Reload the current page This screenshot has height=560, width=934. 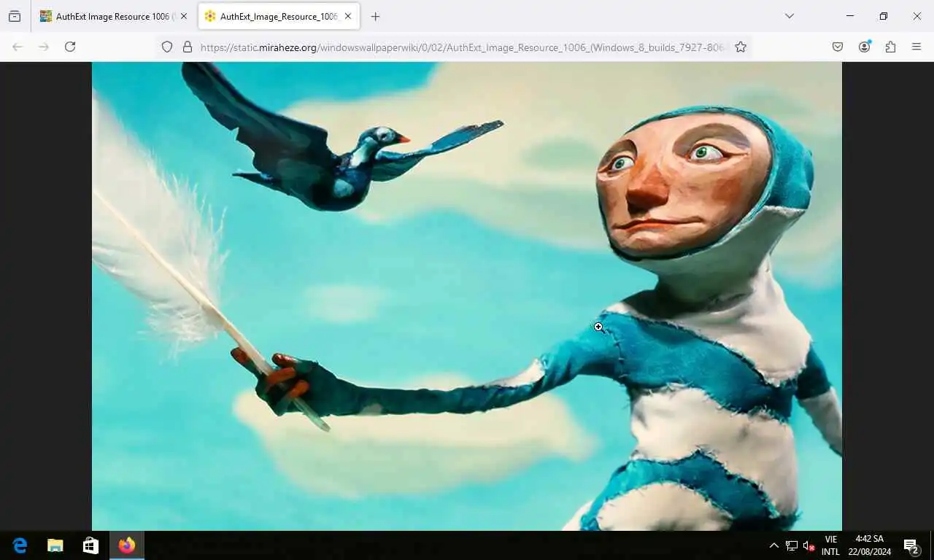(70, 47)
